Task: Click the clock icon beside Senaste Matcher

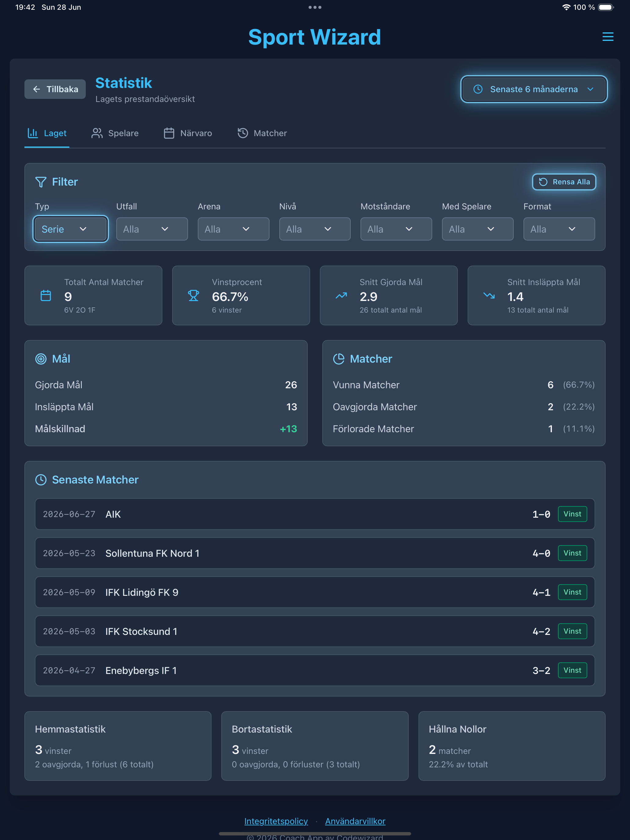Action: point(41,480)
